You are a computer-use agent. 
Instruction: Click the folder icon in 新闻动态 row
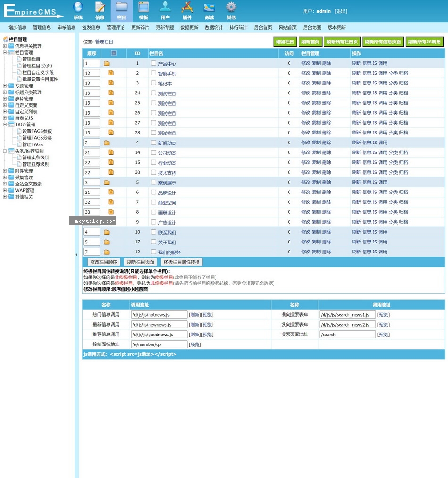[x=107, y=143]
